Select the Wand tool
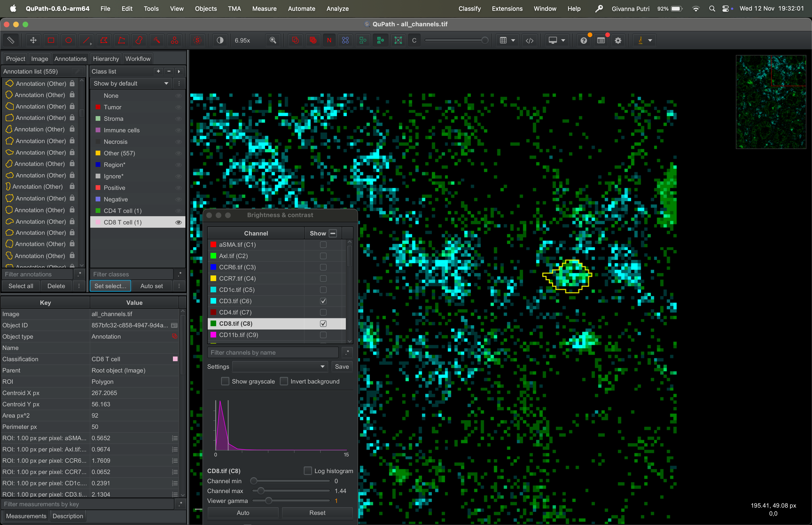This screenshot has height=525, width=812. [157, 40]
